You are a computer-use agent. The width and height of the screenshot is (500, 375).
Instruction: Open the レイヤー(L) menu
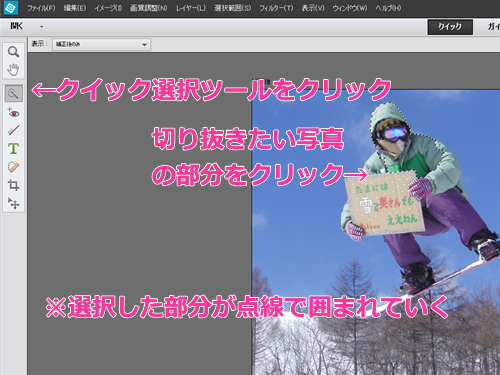pos(191,8)
